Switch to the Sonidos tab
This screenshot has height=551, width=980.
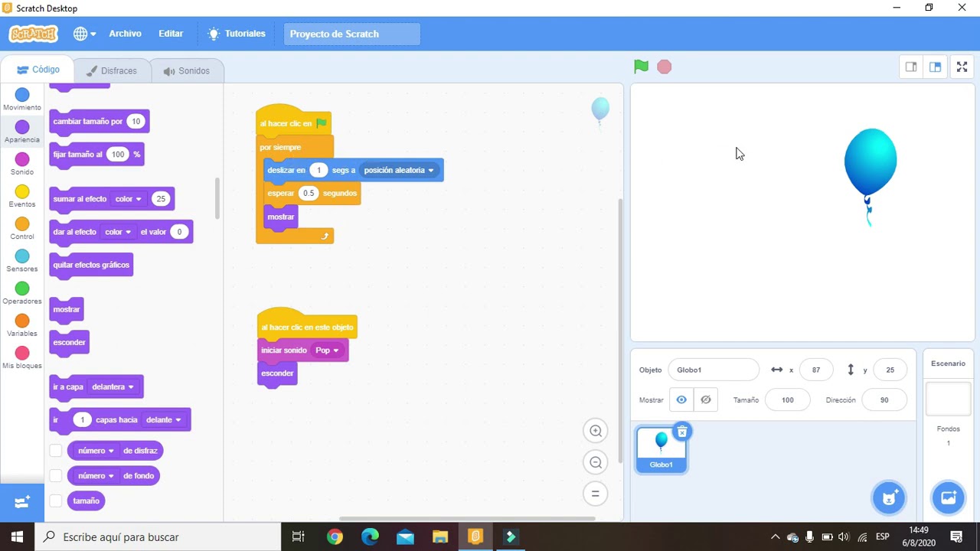186,70
